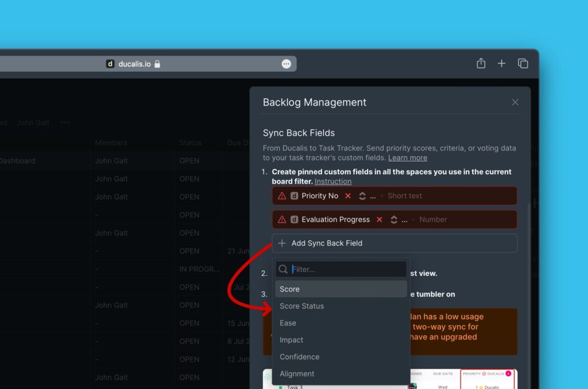Click the IN PROGR... status cell
The width and height of the screenshot is (588, 389).
199,269
